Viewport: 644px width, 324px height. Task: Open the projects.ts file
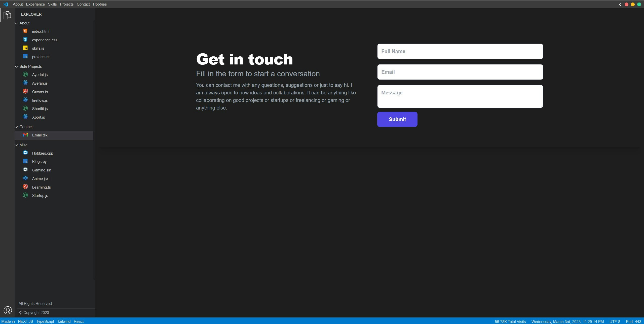coord(54,57)
